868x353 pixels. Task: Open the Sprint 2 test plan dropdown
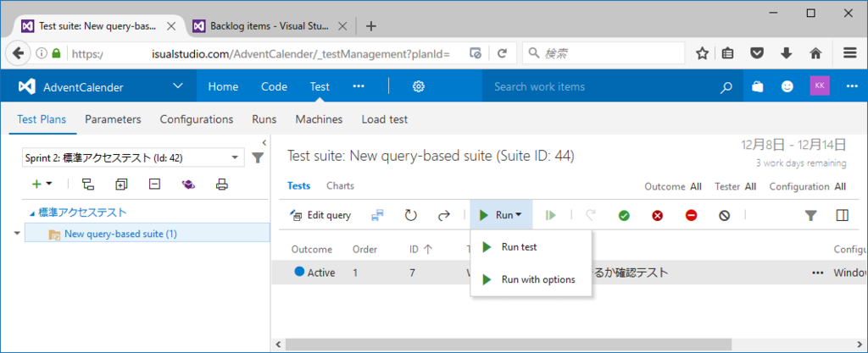point(133,157)
